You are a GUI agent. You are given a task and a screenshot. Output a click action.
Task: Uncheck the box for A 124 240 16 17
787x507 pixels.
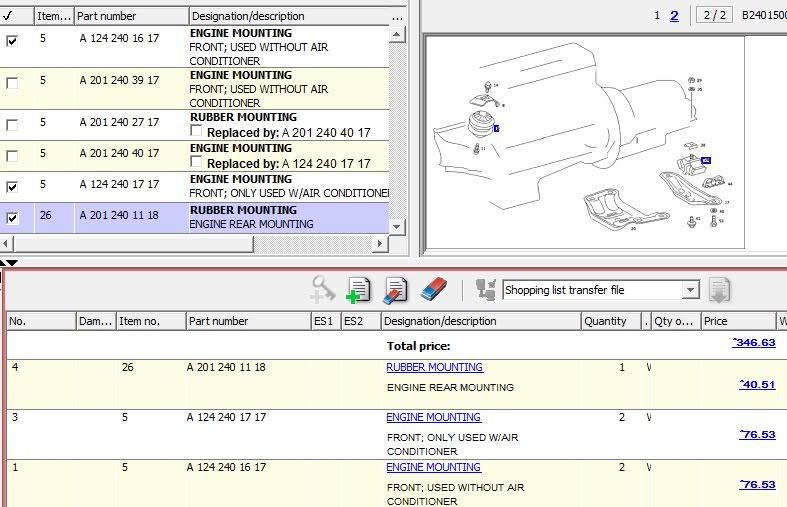pyautogui.click(x=12, y=41)
